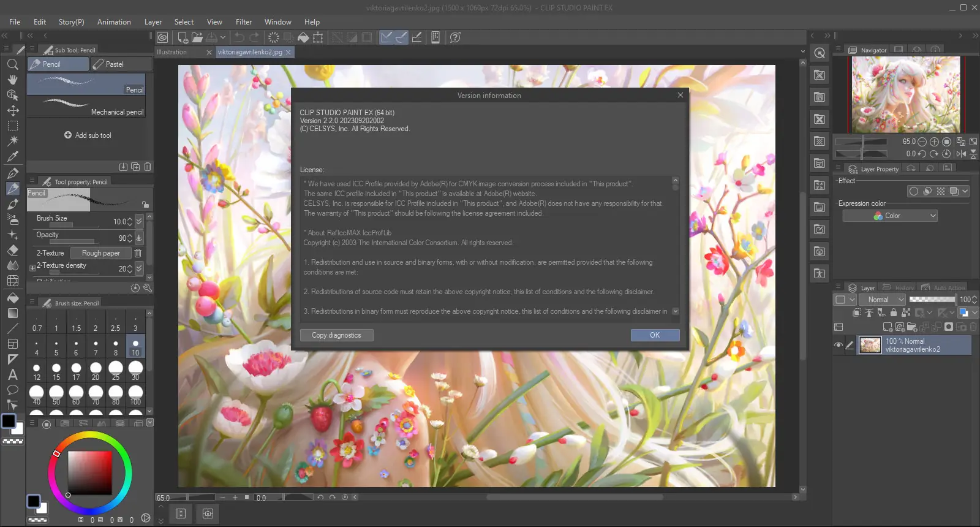
Task: Open the File menu
Action: (x=15, y=22)
